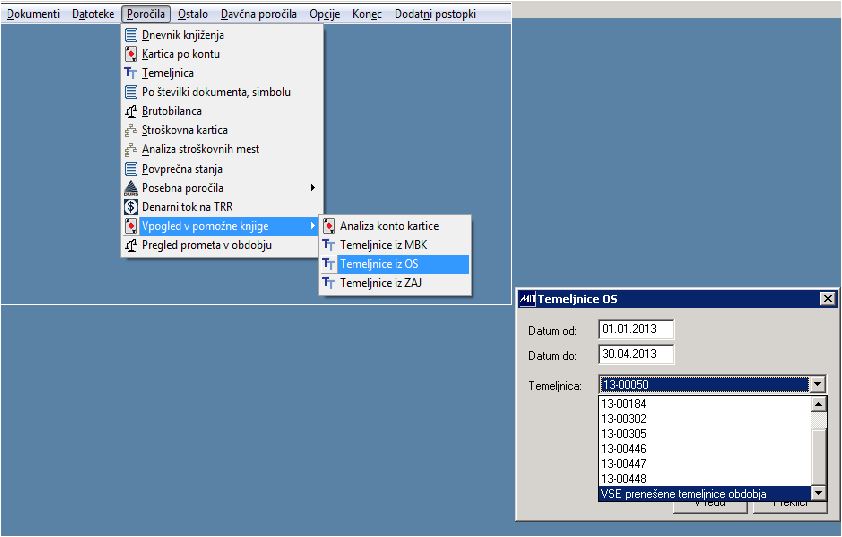Click the Temeljnice iz ZAJ icon

click(x=329, y=283)
